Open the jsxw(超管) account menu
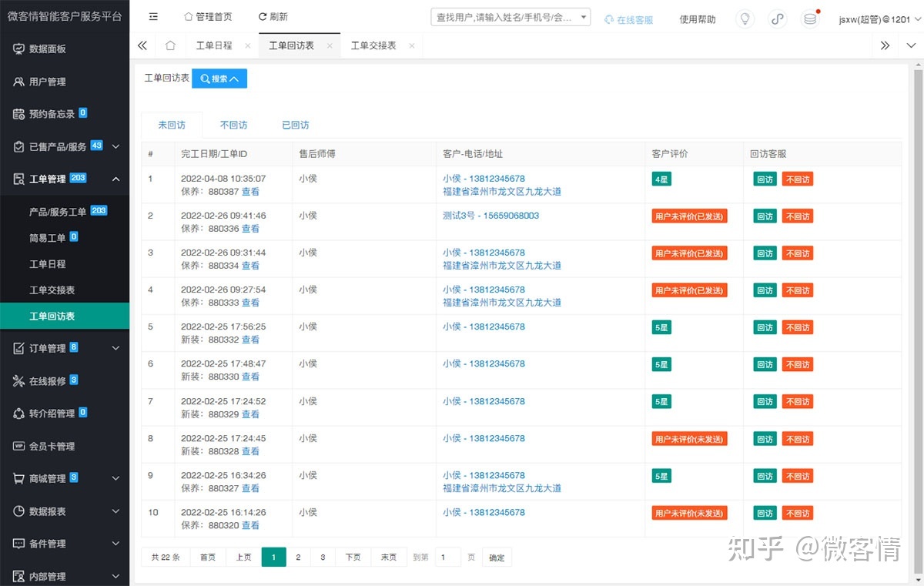 pos(879,19)
